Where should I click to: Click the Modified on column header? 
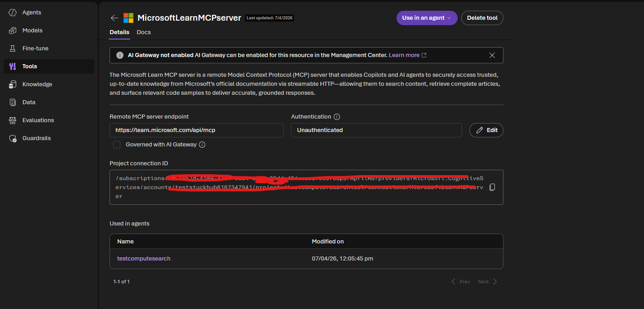point(328,242)
